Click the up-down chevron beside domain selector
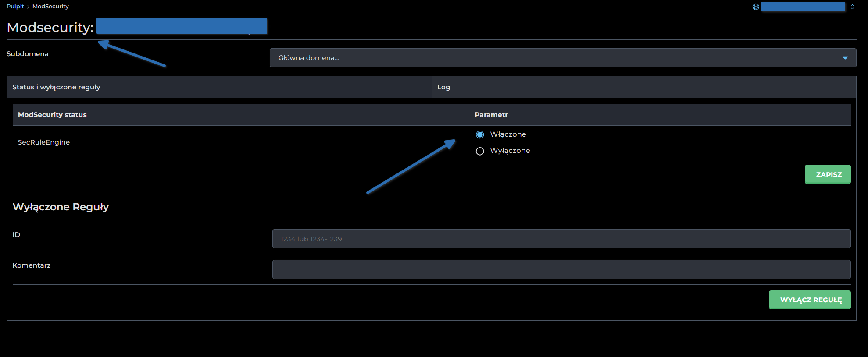This screenshot has width=868, height=357. (x=852, y=7)
